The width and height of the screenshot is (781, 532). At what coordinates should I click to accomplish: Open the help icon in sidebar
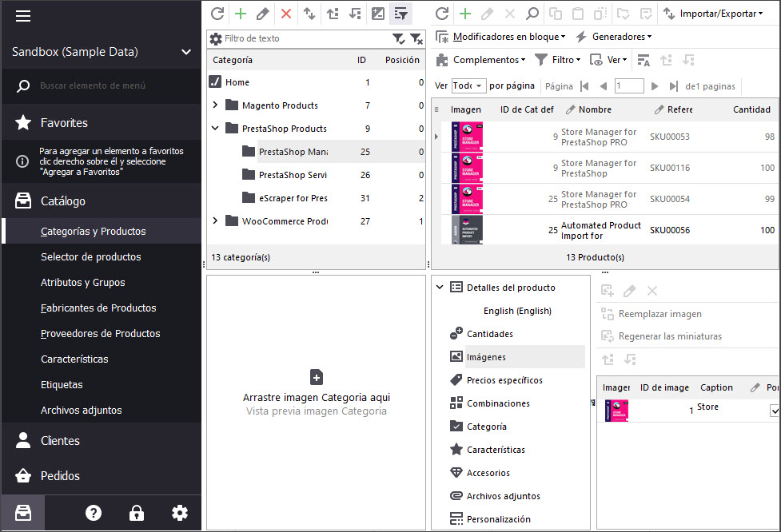94,513
